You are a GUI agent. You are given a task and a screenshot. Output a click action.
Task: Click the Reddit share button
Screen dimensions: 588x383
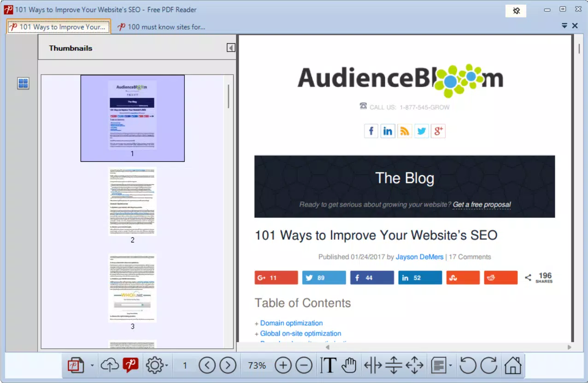pyautogui.click(x=500, y=277)
